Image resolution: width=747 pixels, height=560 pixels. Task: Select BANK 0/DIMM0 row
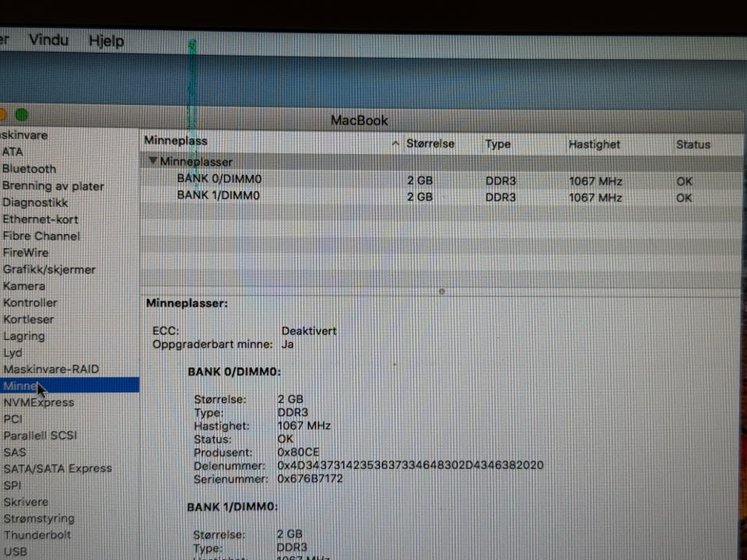pos(441,180)
